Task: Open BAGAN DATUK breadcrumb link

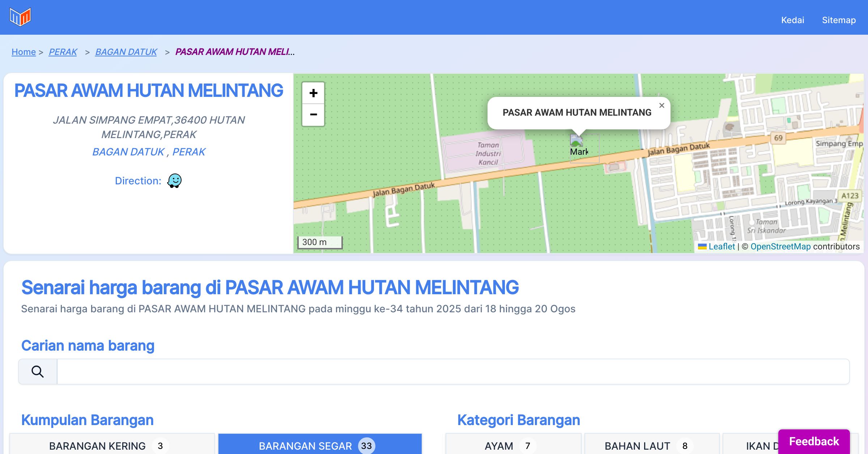Action: pos(126,52)
